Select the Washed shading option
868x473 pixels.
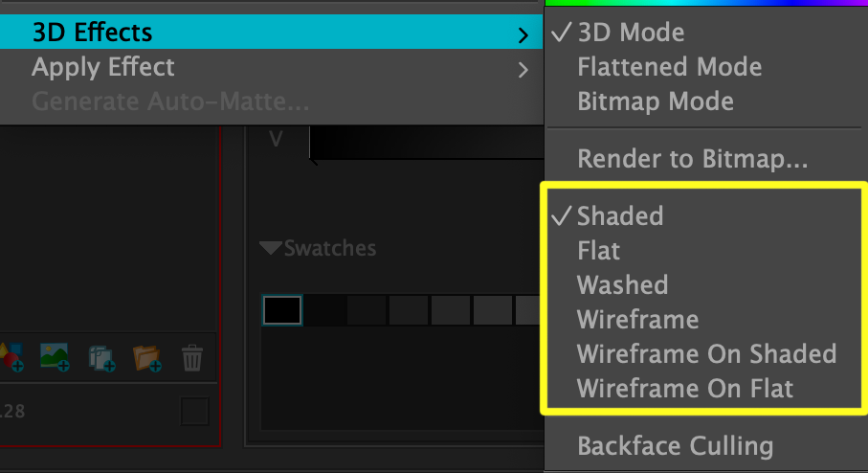pos(622,285)
